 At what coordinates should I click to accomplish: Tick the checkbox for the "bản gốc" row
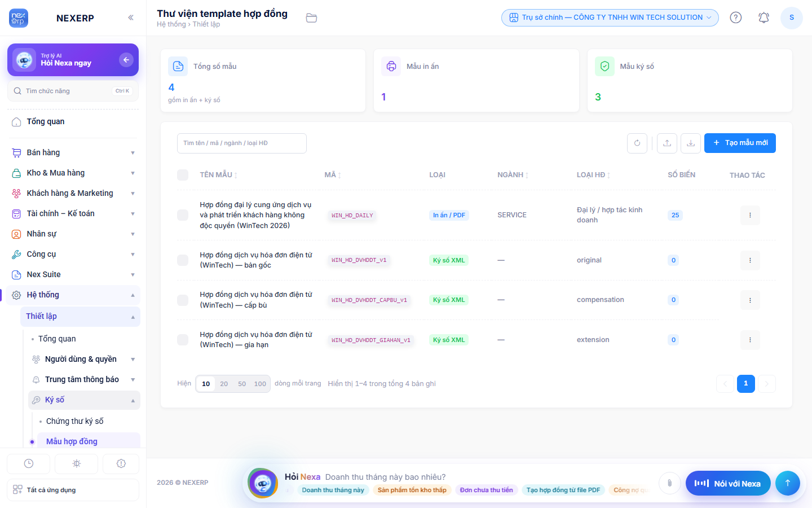183,260
